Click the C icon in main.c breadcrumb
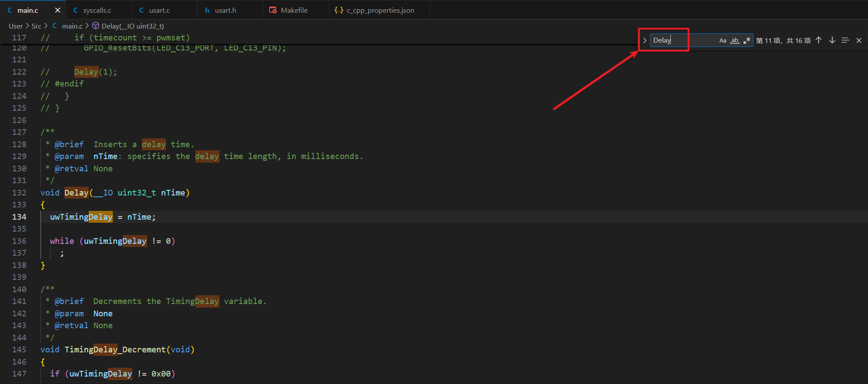This screenshot has height=384, width=868. 54,26
